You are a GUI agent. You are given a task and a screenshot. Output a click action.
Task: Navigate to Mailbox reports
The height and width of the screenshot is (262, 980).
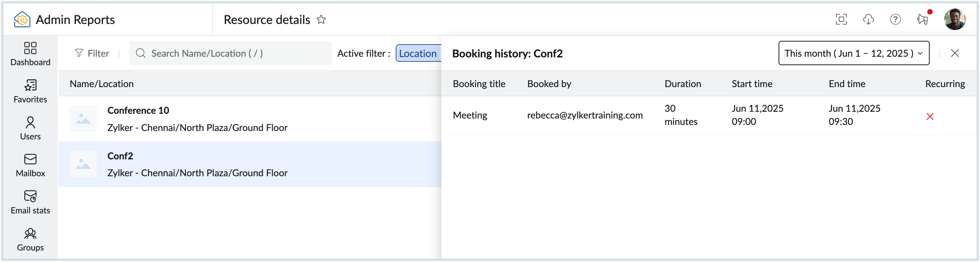click(x=30, y=165)
